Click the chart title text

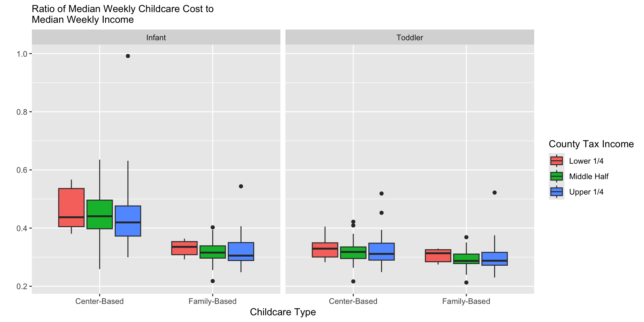122,14
